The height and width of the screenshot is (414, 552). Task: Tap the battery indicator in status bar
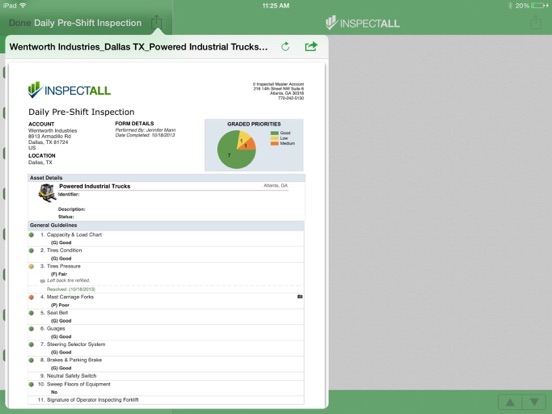540,5
